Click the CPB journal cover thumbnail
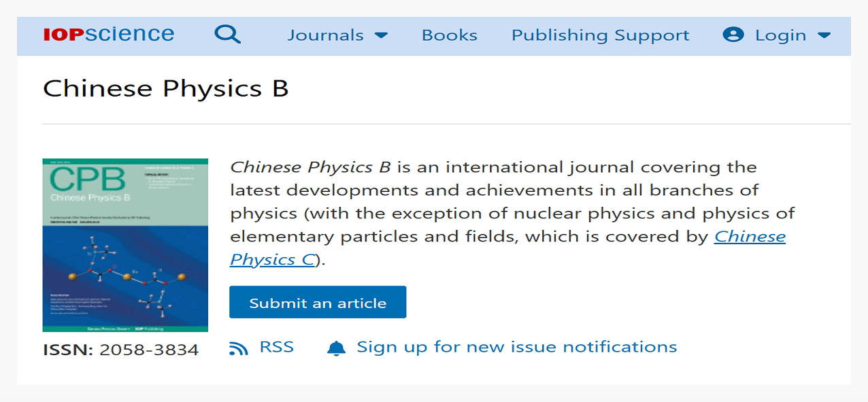 [x=125, y=245]
